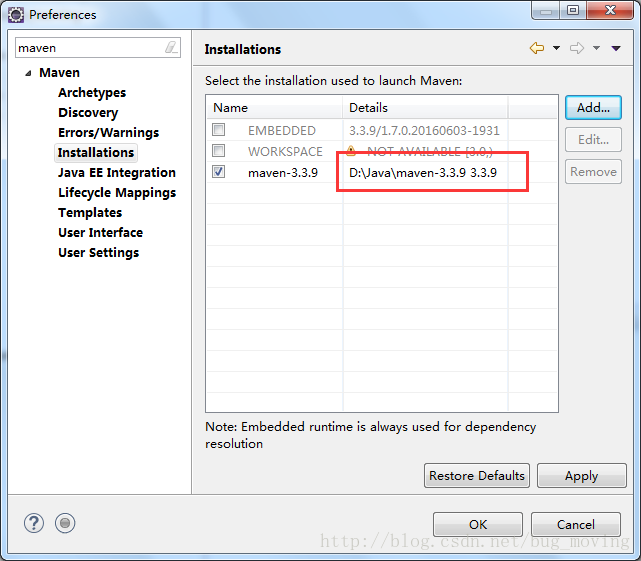The image size is (641, 561).
Task: Click the help question mark icon
Action: (x=34, y=523)
